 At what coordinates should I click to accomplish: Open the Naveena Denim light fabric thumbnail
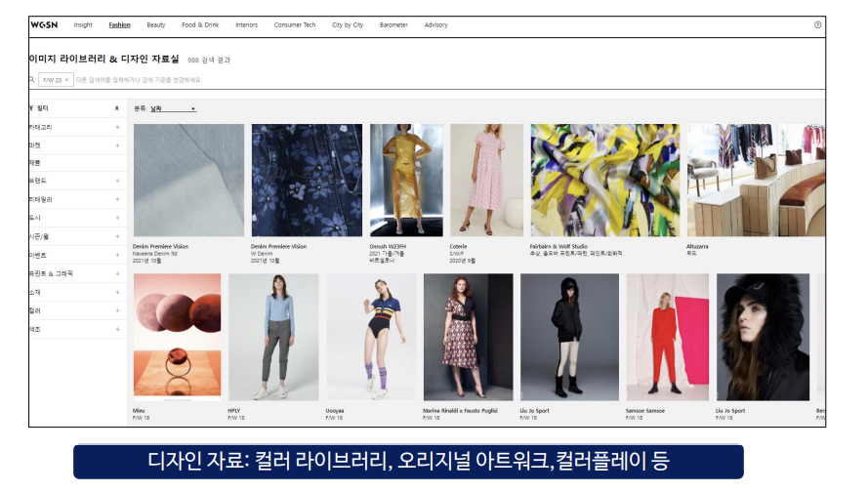coord(188,181)
